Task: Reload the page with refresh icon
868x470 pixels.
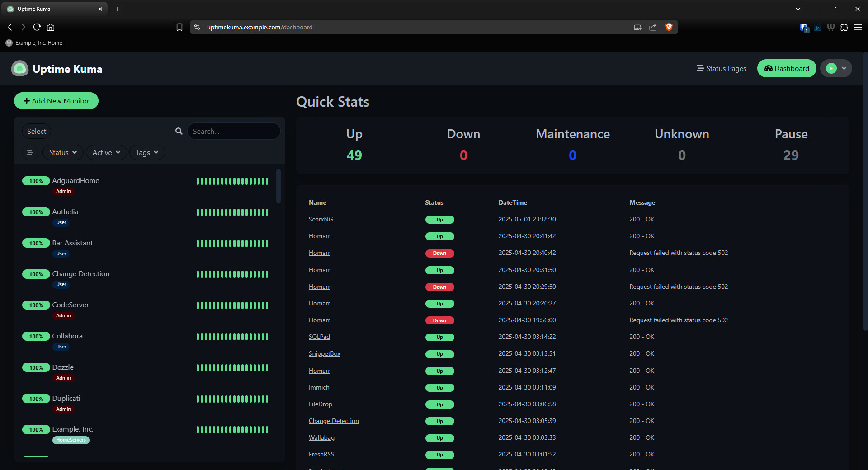Action: click(x=37, y=27)
